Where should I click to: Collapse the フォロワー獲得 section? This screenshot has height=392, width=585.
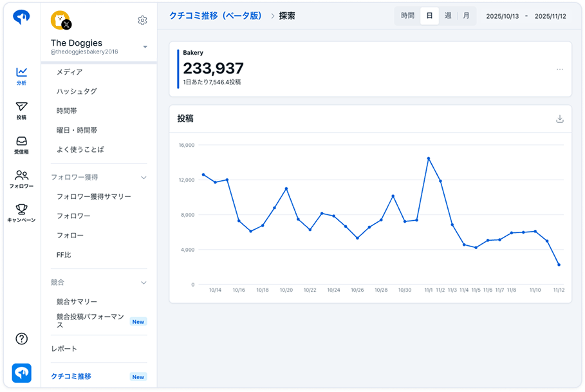(144, 177)
